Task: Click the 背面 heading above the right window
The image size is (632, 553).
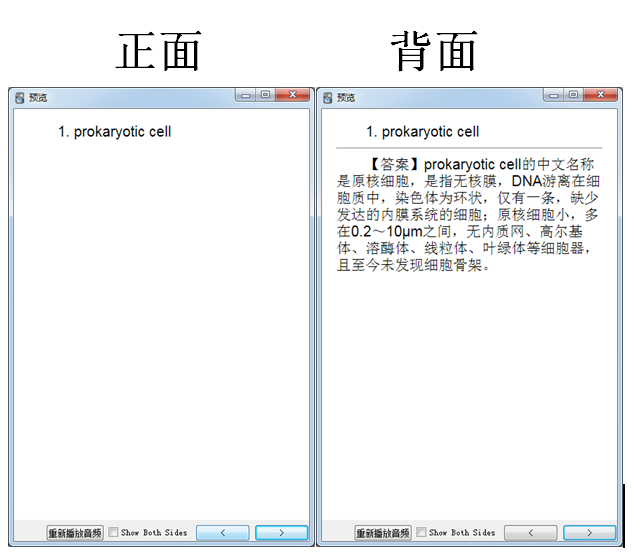Action: 434,52
